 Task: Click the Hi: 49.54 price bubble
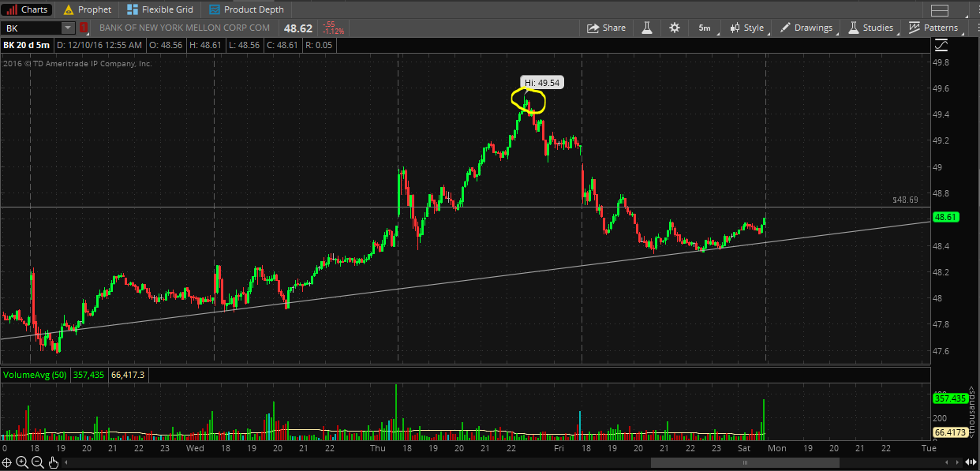point(541,82)
